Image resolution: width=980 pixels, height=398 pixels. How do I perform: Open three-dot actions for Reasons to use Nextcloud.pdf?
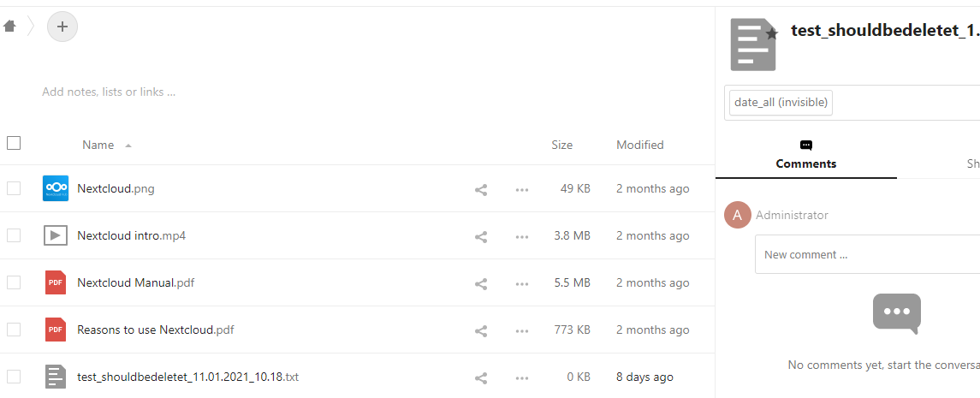point(522,331)
